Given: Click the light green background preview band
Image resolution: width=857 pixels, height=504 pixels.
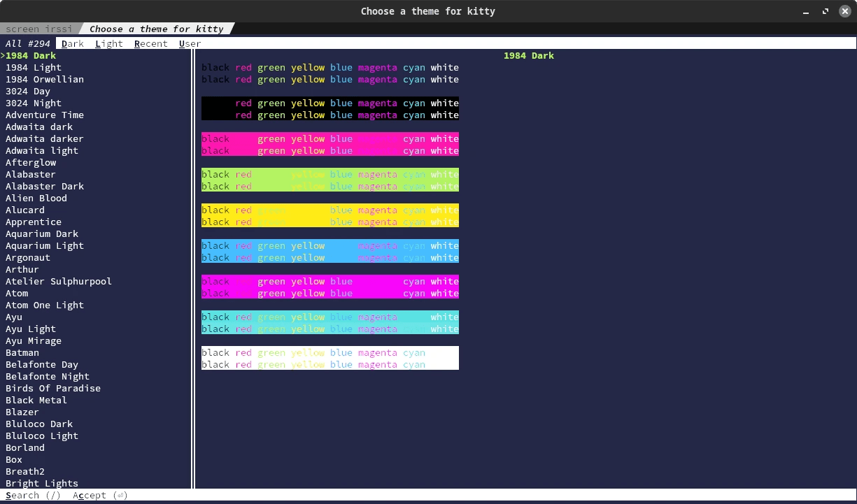Looking at the screenshot, I should pos(330,180).
